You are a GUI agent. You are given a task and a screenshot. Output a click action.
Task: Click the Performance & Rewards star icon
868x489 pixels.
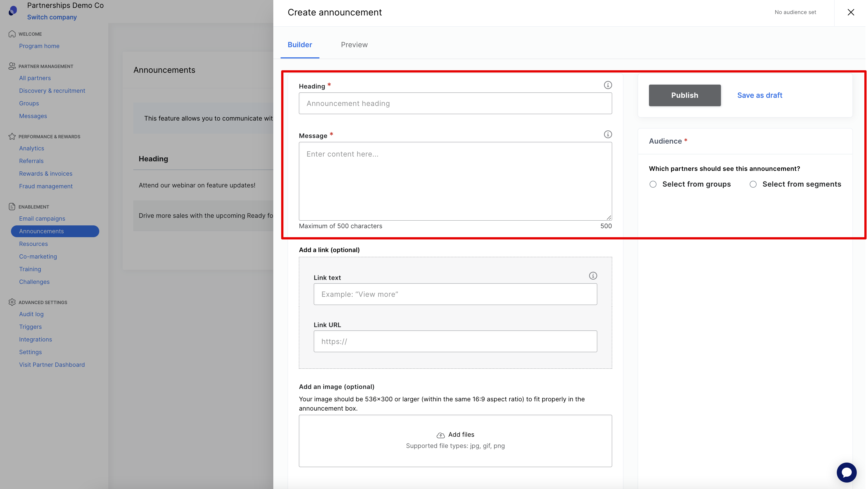[x=12, y=136]
